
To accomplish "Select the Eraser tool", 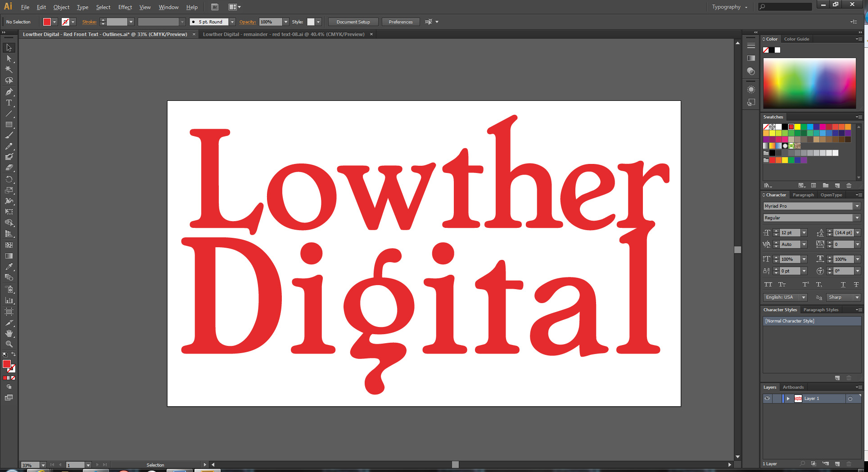I will point(9,168).
